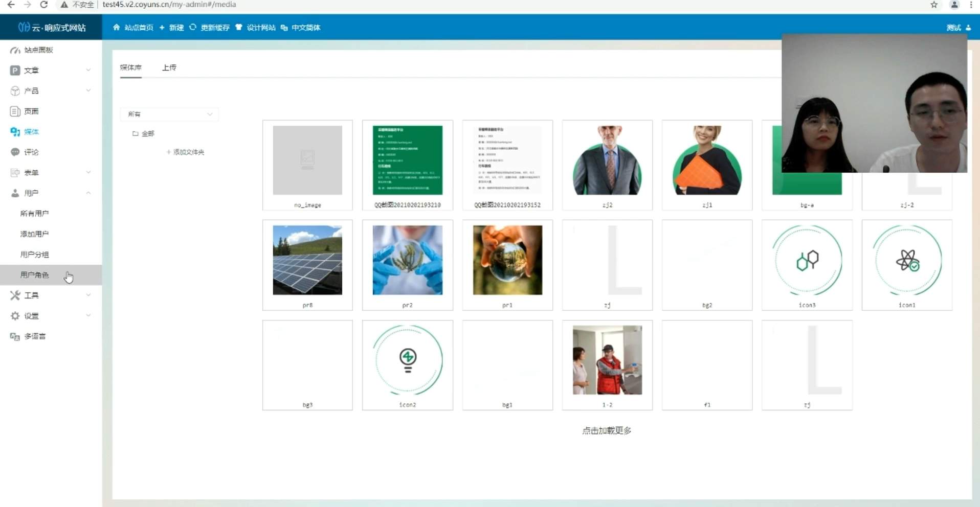
Task: Click the 云·响应式网站 logo
Action: pos(52,27)
